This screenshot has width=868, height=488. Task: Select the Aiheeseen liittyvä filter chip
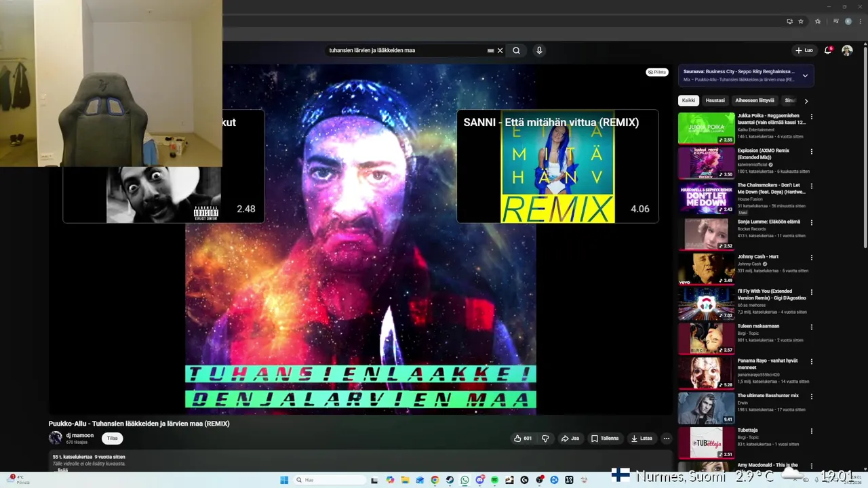[755, 100]
